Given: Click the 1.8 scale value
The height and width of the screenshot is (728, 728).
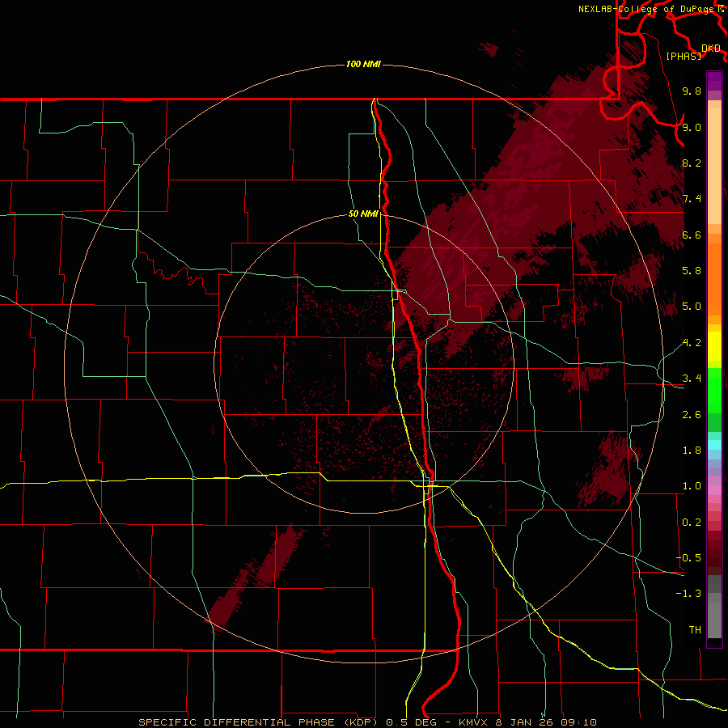Looking at the screenshot, I should (x=692, y=451).
